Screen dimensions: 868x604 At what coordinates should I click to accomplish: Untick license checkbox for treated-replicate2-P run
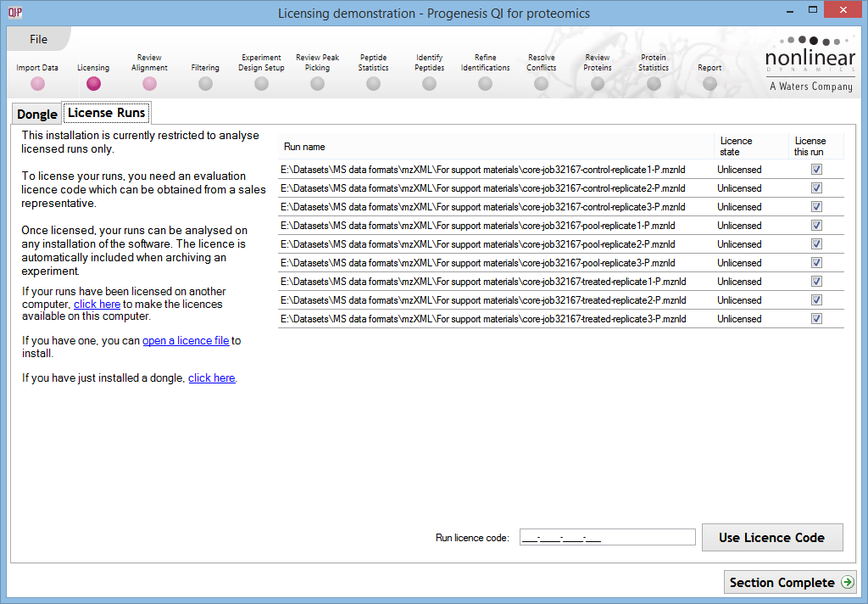816,300
